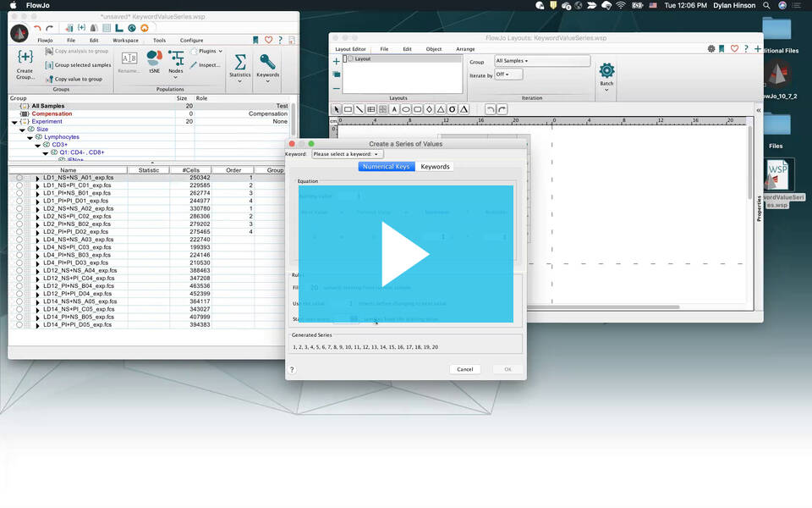The width and height of the screenshot is (812, 508).
Task: Toggle the circle next to LD14_PI+PI_D05_exp.fcs
Action: coord(19,325)
